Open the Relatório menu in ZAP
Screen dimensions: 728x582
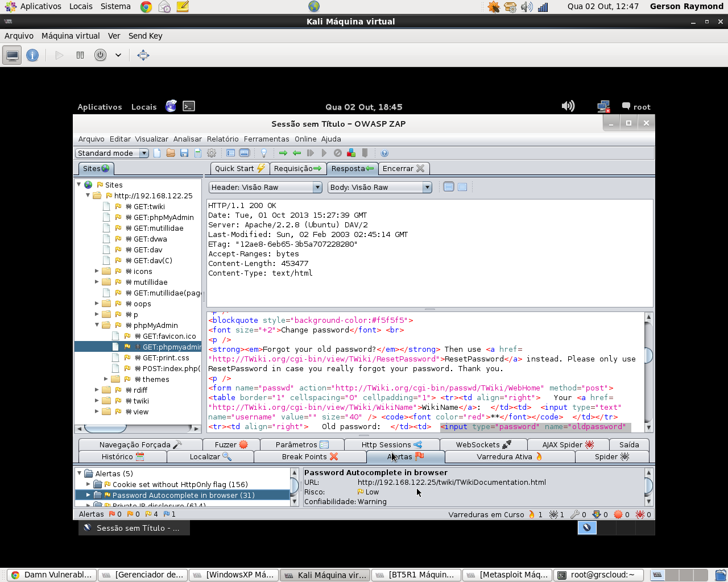pyautogui.click(x=223, y=139)
